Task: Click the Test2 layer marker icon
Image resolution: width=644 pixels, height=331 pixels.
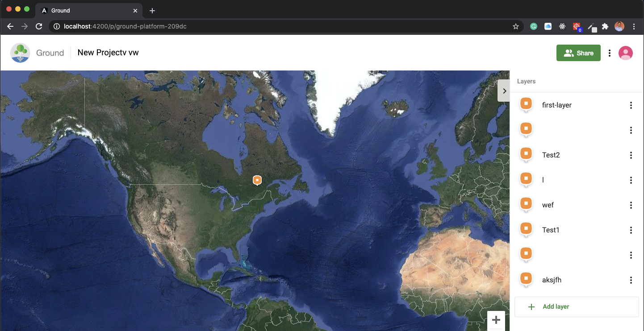Action: [x=526, y=153]
